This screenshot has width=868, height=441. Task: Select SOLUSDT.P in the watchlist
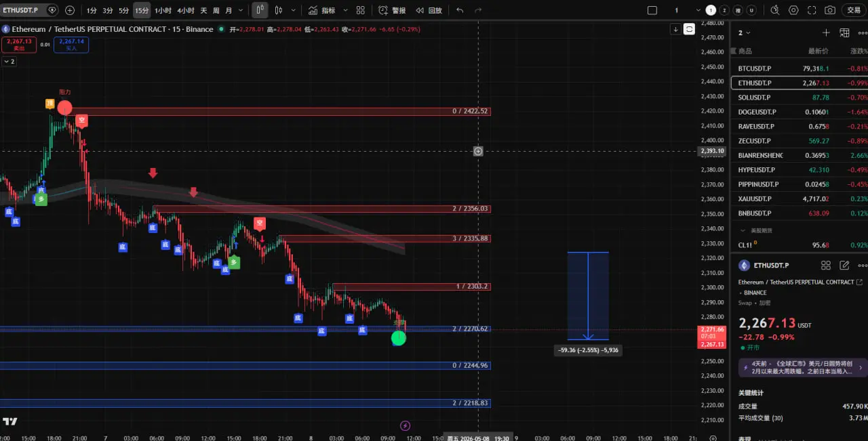tap(799, 98)
